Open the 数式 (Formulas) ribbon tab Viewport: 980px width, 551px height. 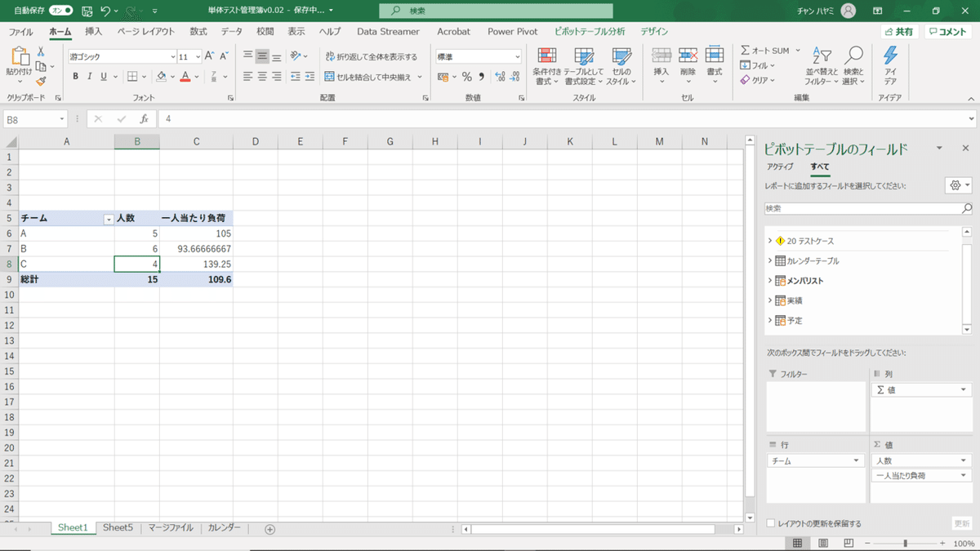198,32
